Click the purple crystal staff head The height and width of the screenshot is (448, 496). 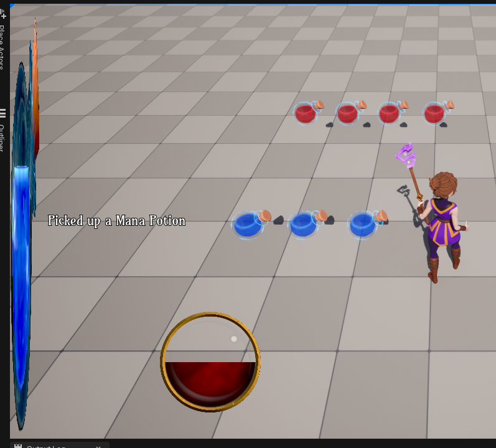click(x=406, y=155)
